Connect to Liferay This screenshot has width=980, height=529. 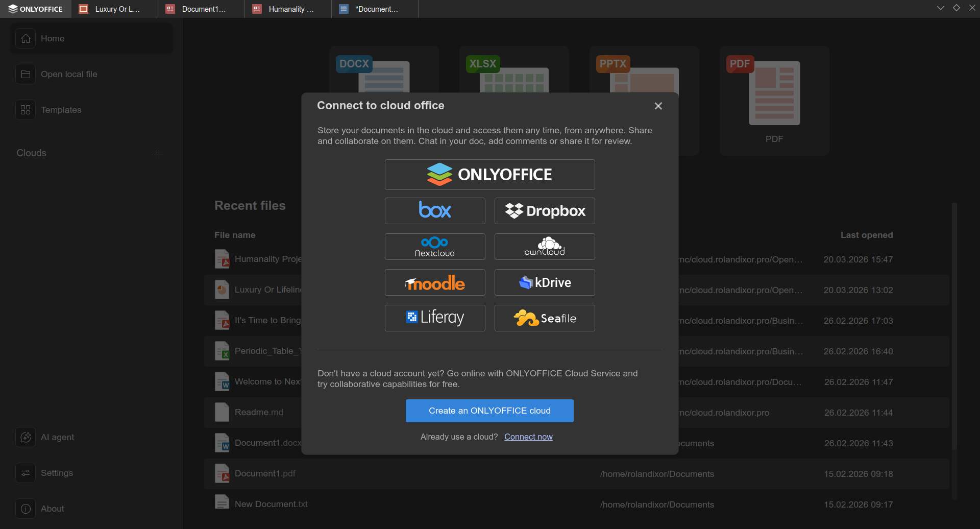435,318
